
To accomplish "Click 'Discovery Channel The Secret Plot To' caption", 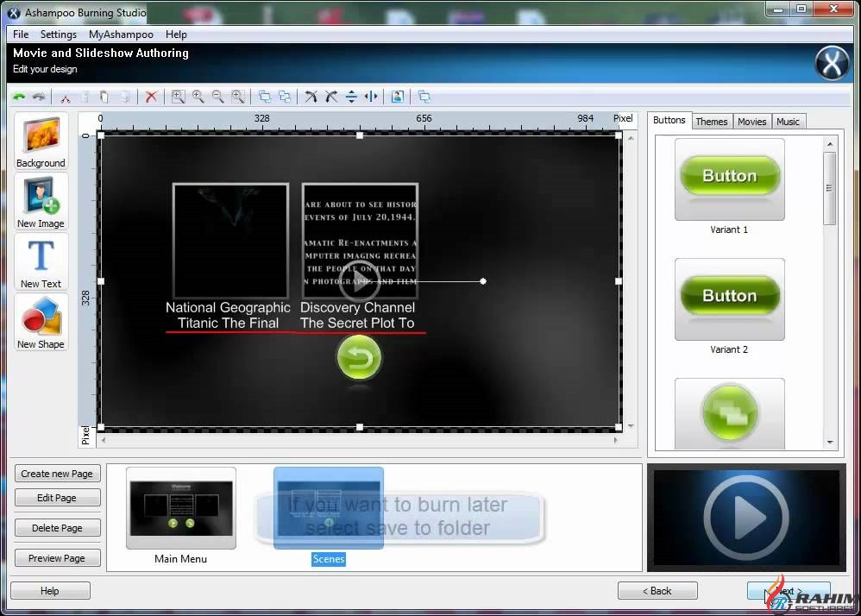I will pyautogui.click(x=357, y=315).
